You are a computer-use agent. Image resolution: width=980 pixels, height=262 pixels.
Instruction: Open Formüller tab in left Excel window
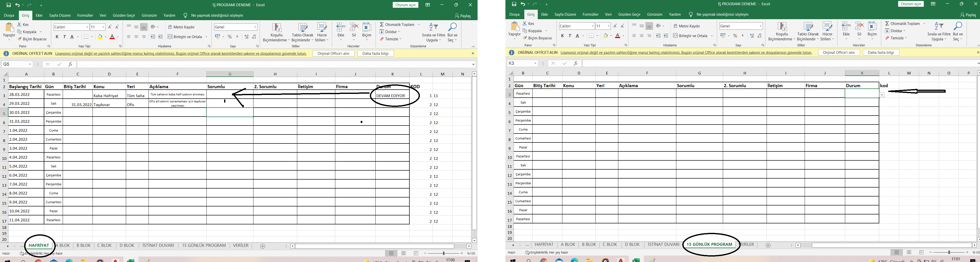click(85, 16)
